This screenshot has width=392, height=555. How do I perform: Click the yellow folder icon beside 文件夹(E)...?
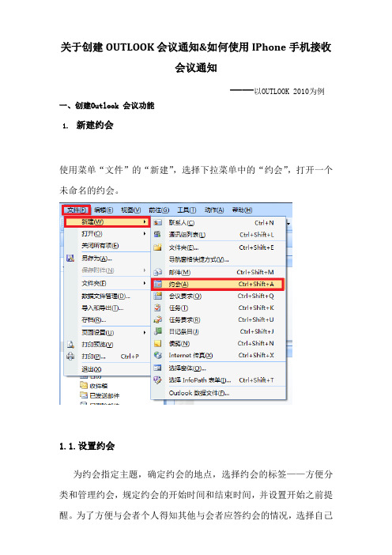click(158, 247)
